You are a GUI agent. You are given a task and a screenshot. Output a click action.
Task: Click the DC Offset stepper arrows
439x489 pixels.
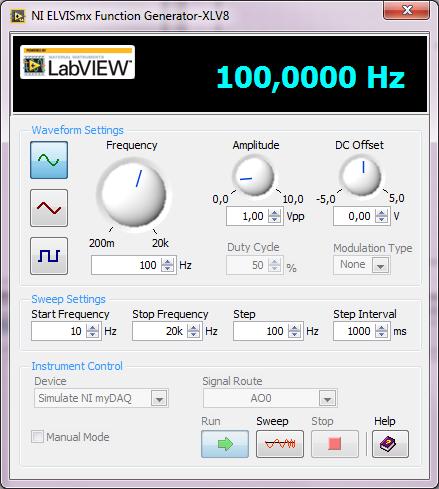382,216
